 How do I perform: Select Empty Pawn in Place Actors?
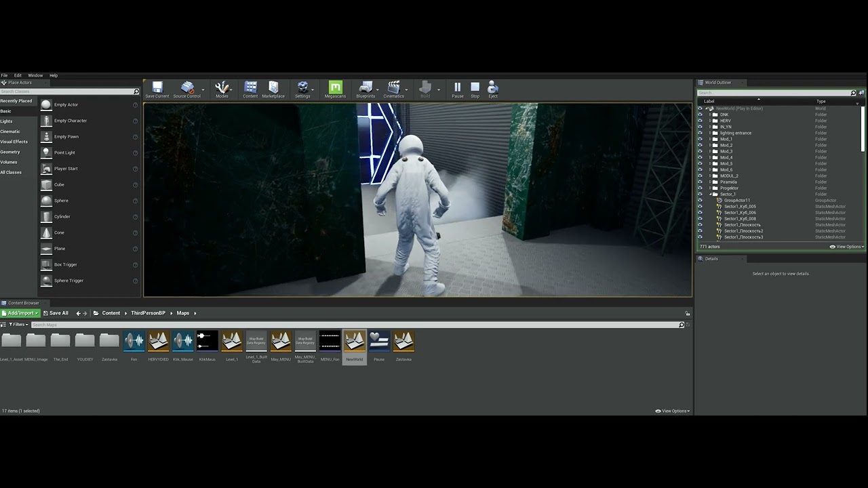(90, 137)
